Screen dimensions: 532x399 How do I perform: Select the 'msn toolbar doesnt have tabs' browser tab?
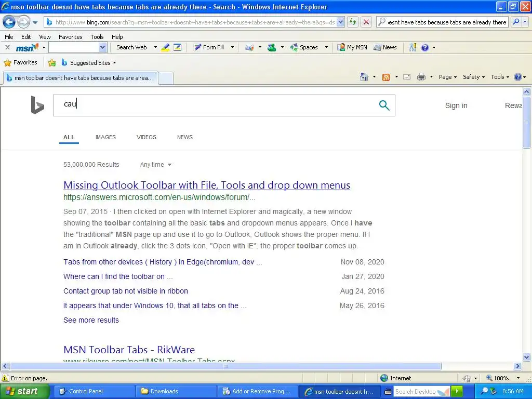[81, 78]
